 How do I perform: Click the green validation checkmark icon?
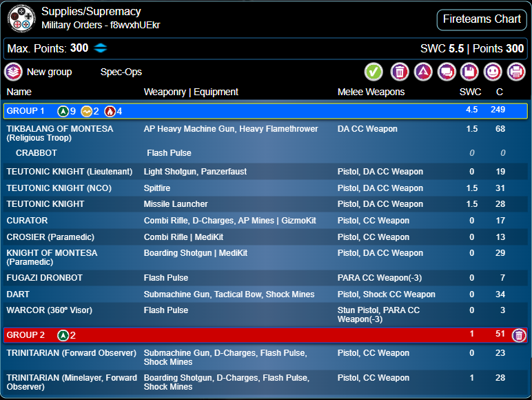coord(374,72)
